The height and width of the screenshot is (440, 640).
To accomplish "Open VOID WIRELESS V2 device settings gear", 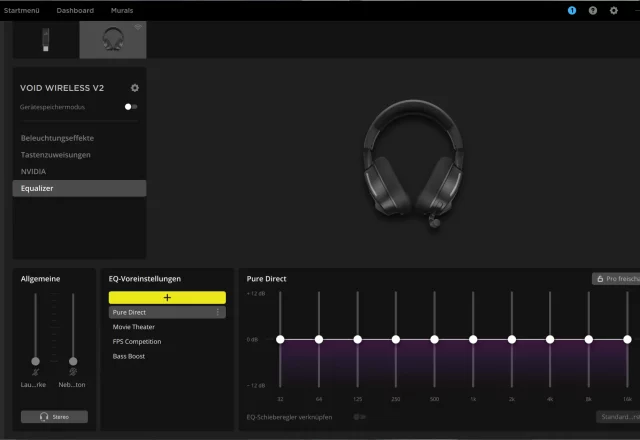I will coord(135,88).
